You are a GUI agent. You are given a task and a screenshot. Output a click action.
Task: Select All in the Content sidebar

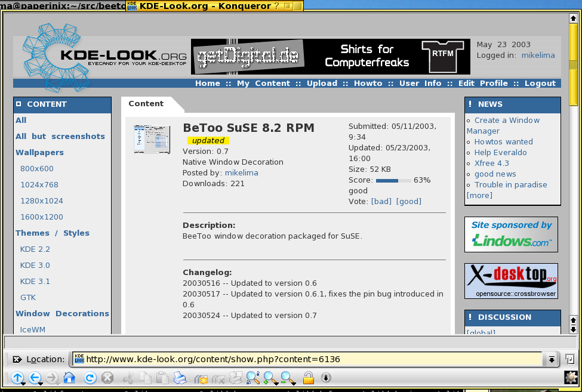point(21,120)
